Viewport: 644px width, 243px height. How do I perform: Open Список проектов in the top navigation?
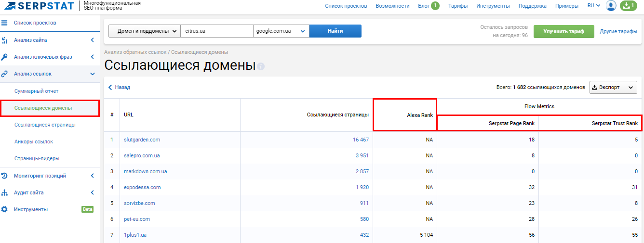coord(346,6)
